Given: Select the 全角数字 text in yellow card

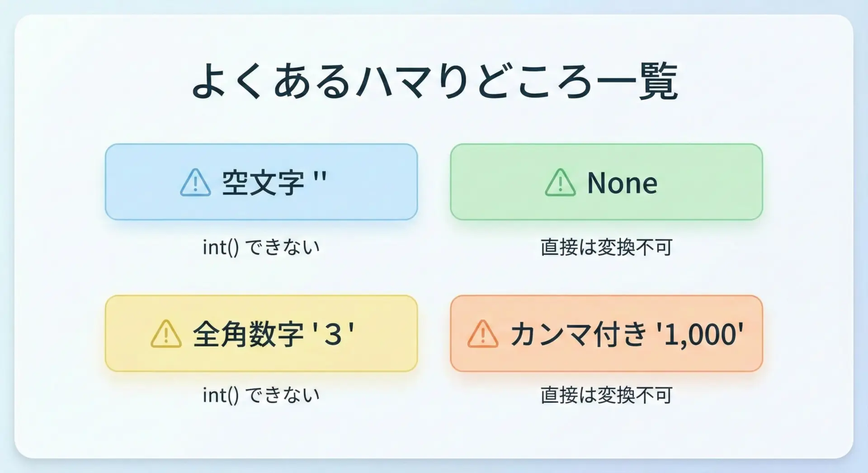Looking at the screenshot, I should coord(248,334).
